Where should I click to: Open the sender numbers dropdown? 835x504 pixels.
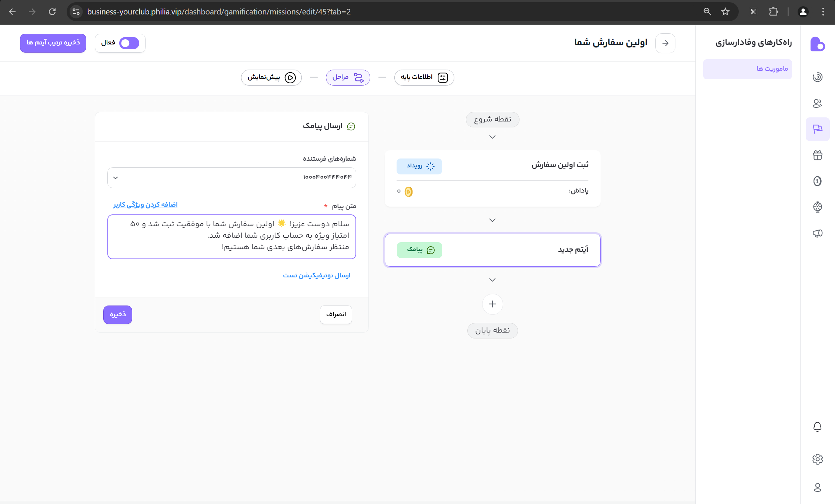click(x=231, y=177)
